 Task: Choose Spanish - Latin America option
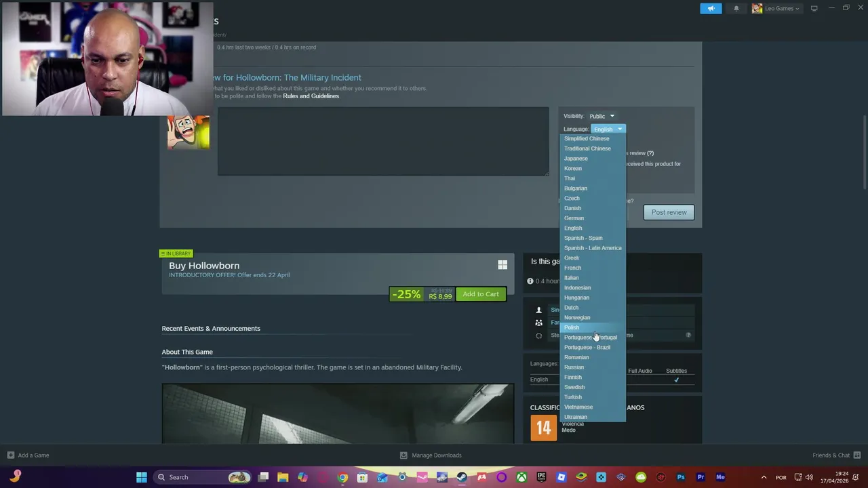pos(593,248)
